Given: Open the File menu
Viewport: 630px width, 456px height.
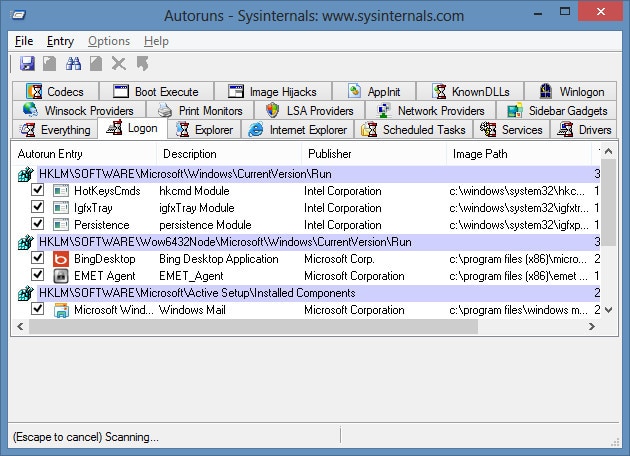Looking at the screenshot, I should [x=24, y=41].
